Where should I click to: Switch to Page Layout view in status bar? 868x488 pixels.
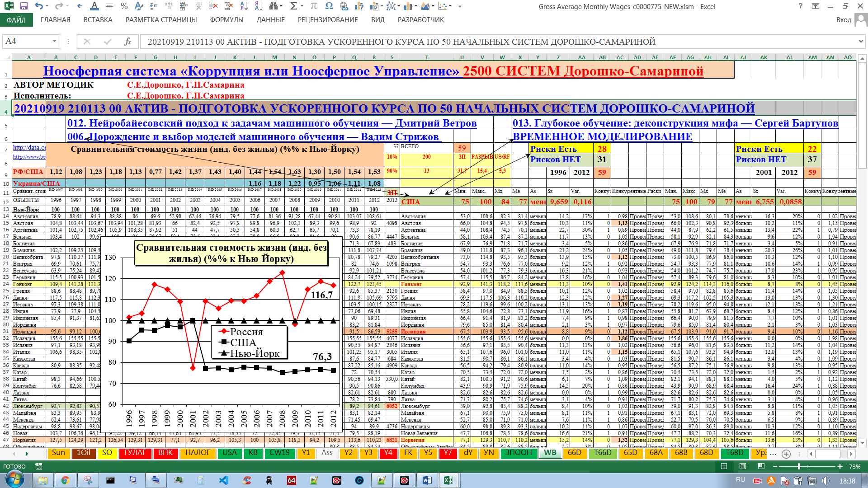click(x=743, y=466)
